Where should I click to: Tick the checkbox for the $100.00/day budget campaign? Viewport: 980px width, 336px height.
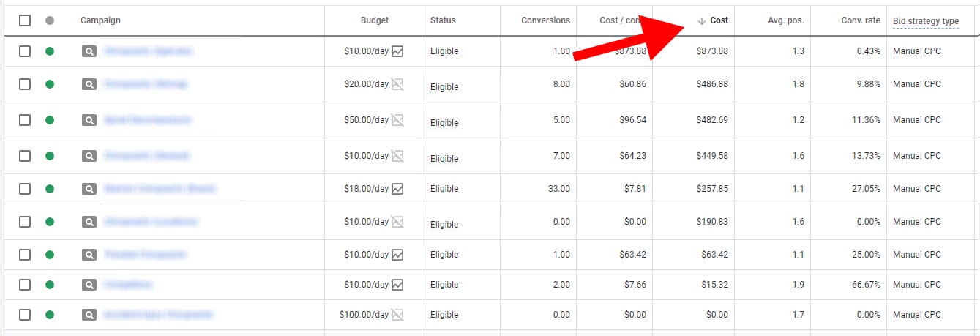(25, 315)
